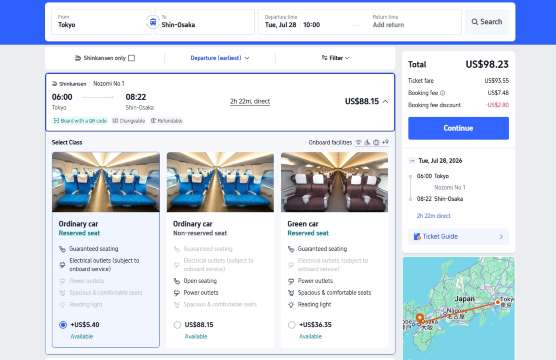Screen dimensions: 556x360
Task: Open the 2h 22m, direct details link
Action: click(250, 101)
